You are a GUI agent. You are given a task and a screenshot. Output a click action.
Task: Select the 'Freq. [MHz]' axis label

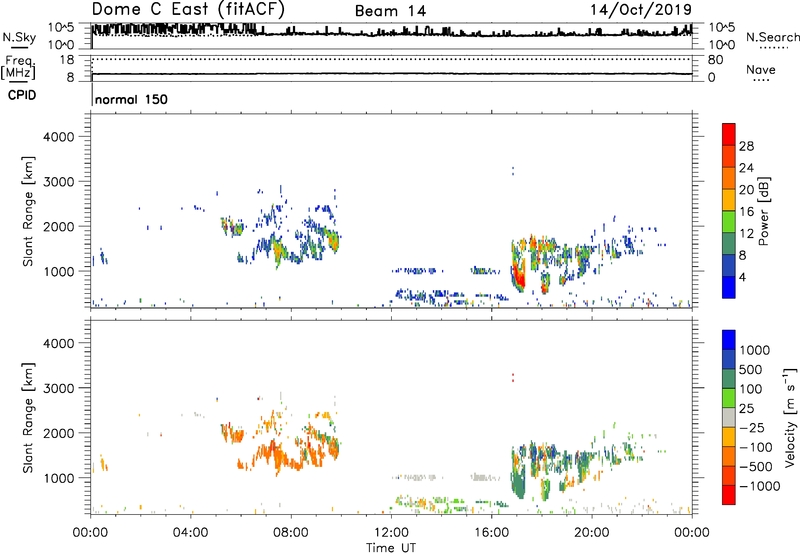click(x=18, y=68)
